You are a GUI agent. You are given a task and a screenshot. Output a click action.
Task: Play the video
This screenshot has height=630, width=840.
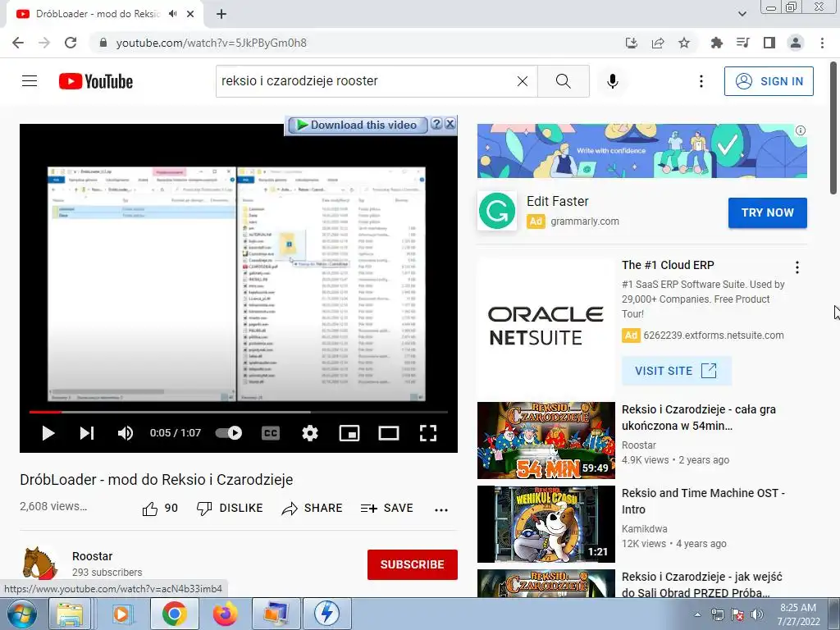[48, 433]
